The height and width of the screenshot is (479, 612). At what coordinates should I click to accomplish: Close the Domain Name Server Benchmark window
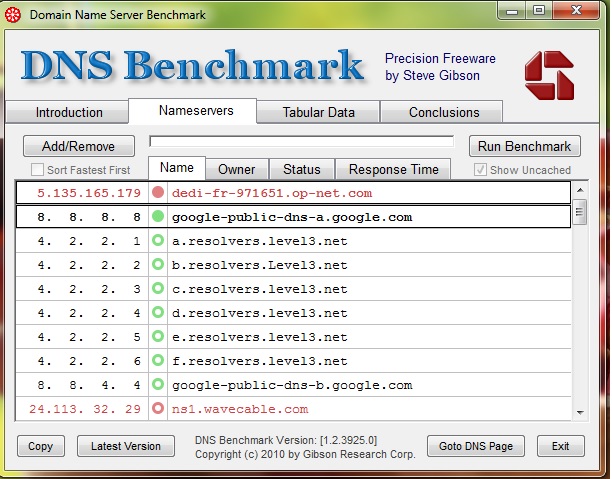[x=576, y=11]
